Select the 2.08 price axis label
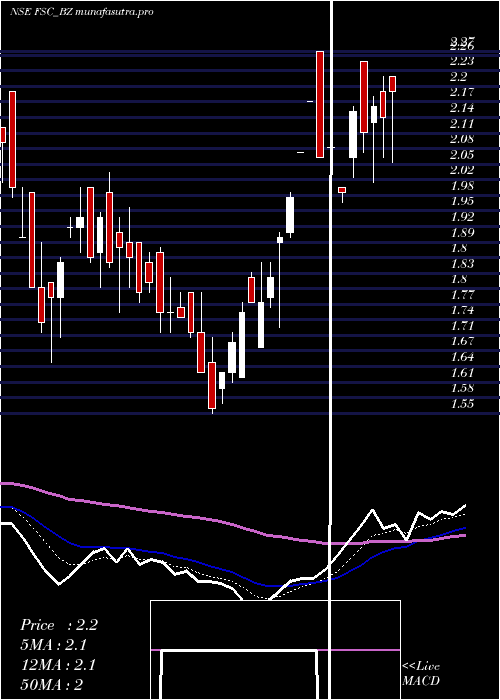Screen dimensions: 500x700 coord(462,139)
